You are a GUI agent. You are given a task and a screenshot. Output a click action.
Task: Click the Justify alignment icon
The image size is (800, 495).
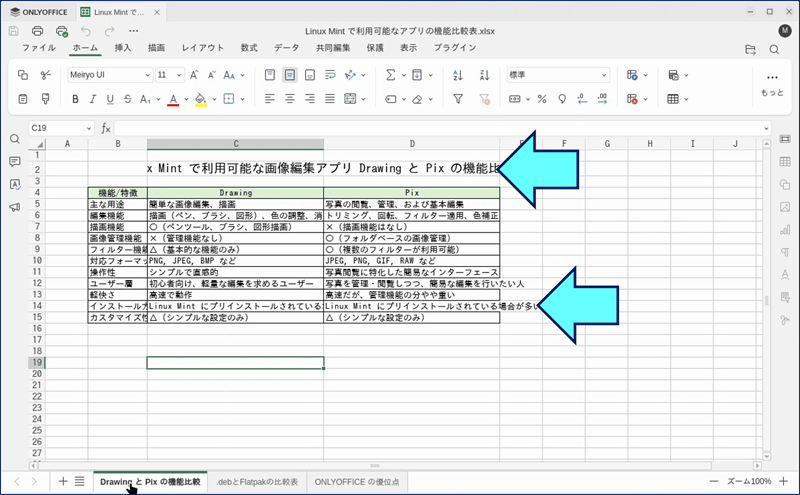pos(330,99)
